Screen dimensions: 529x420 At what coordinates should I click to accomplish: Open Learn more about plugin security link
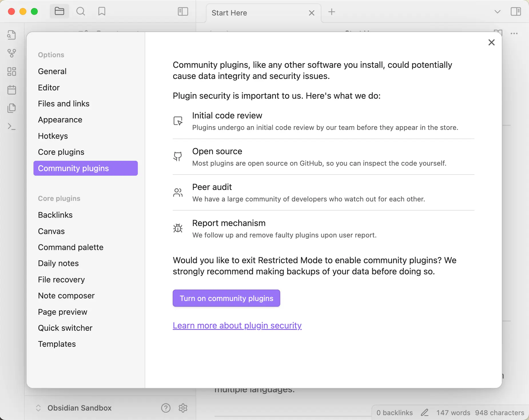(237, 326)
